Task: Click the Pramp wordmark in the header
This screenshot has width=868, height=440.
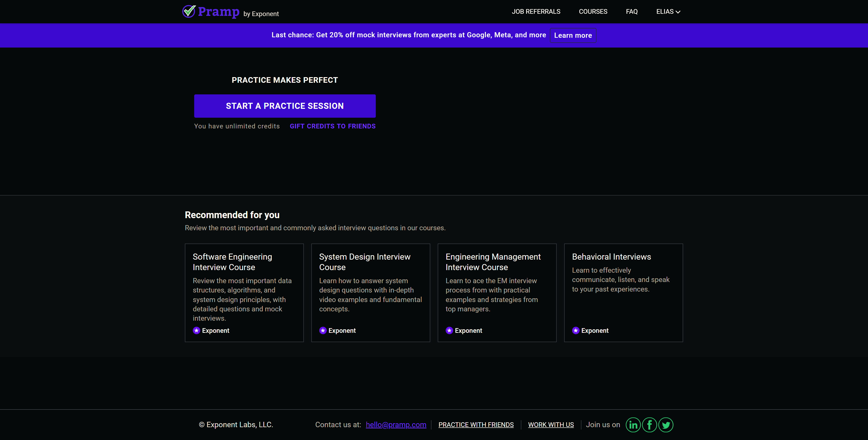Action: [x=218, y=12]
